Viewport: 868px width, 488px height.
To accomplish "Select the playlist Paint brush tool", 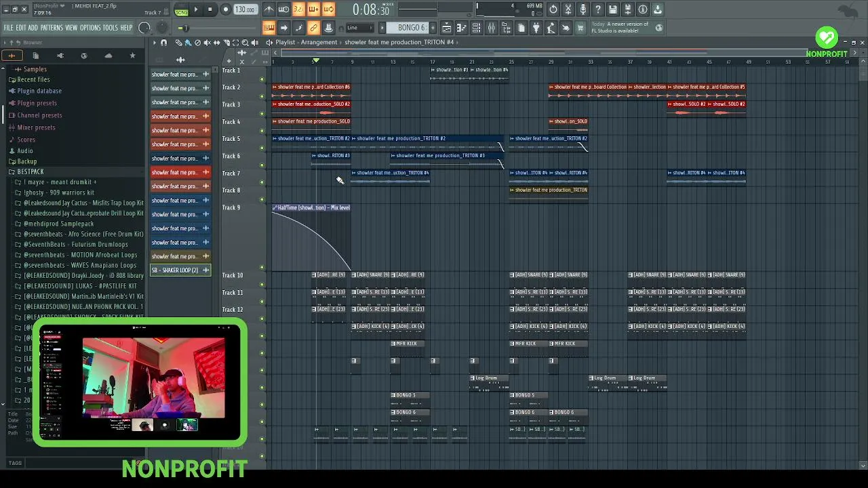I will coord(188,43).
